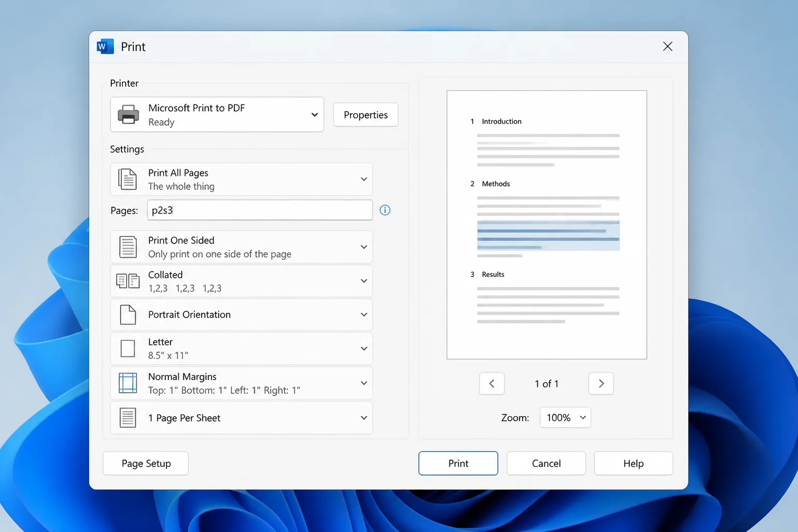Click the Portrait Orientation page icon
This screenshot has height=532, width=798.
coord(128,315)
